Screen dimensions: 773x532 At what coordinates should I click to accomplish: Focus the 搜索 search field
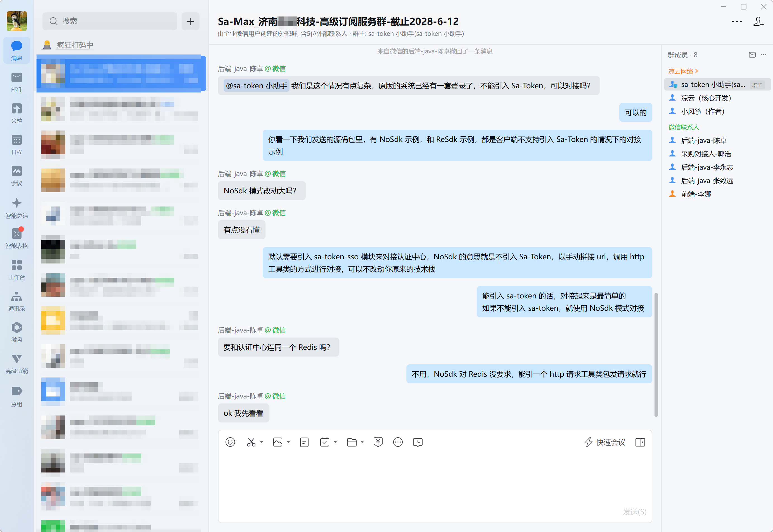click(110, 21)
